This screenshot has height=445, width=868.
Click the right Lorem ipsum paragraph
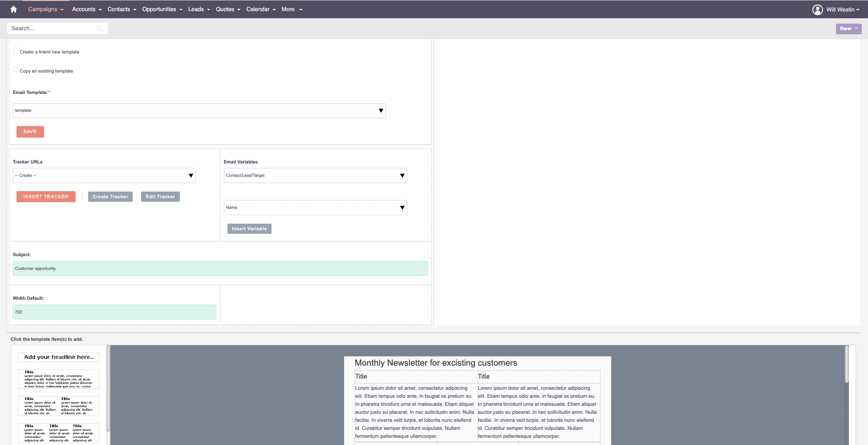pos(538,412)
